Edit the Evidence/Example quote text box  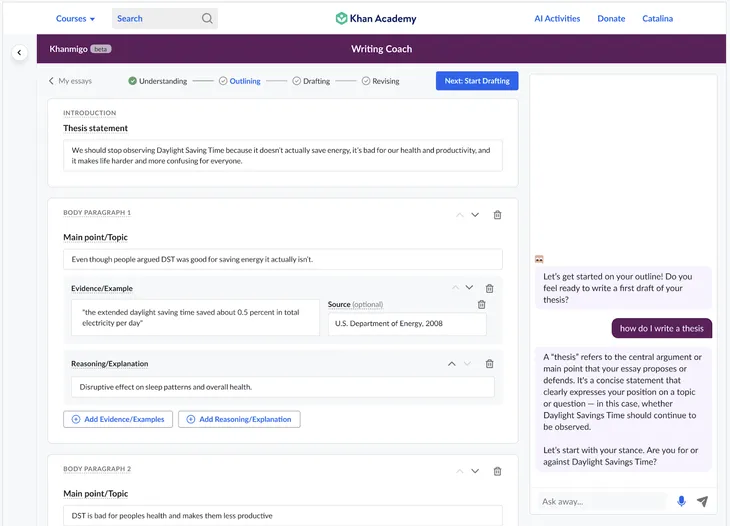196,317
